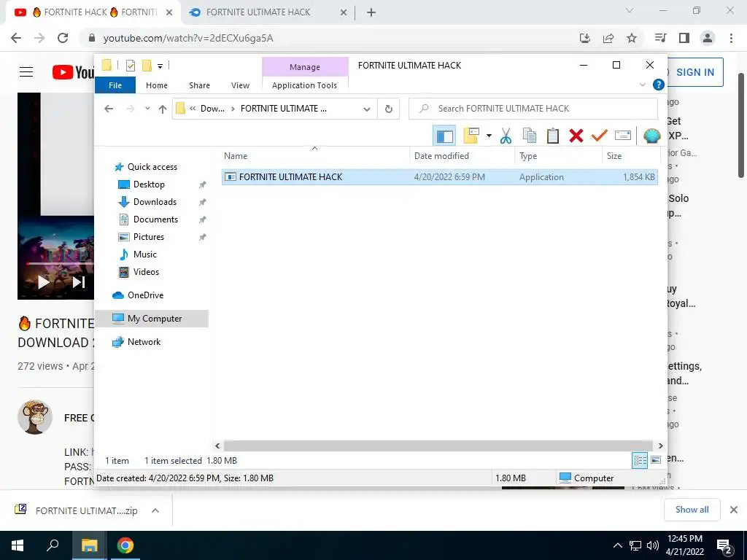Open Pictures in navigation pane
This screenshot has width=747, height=560.
tap(149, 237)
